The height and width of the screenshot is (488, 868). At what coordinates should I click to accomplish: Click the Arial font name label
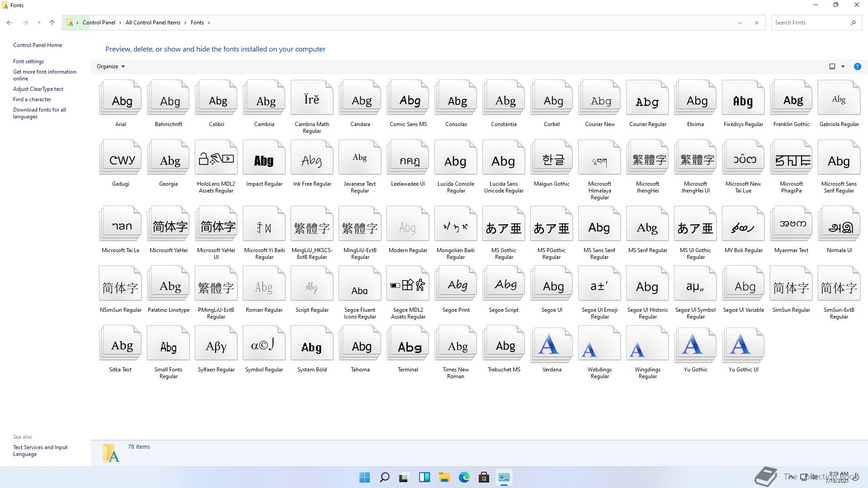pyautogui.click(x=120, y=124)
